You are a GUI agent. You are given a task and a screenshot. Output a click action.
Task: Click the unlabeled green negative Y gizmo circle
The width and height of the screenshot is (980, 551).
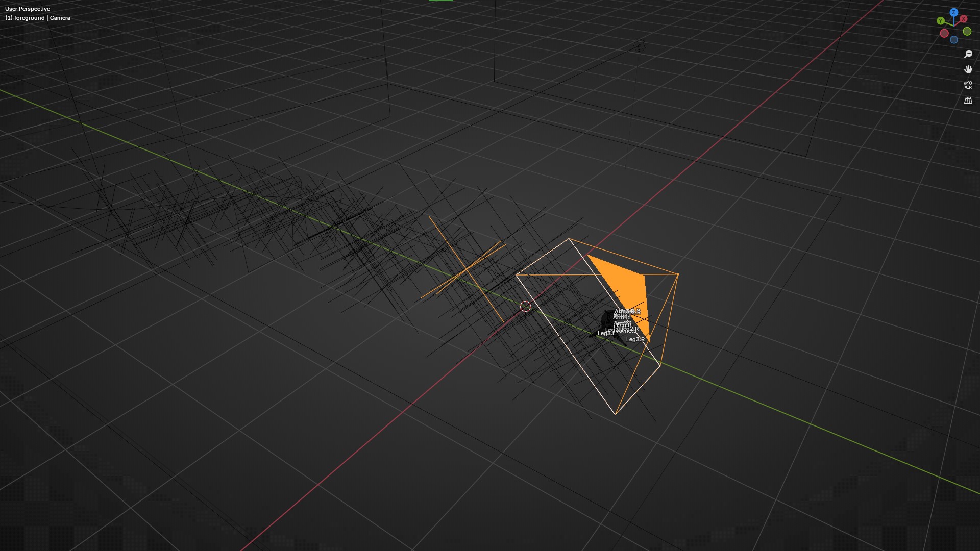(x=967, y=32)
